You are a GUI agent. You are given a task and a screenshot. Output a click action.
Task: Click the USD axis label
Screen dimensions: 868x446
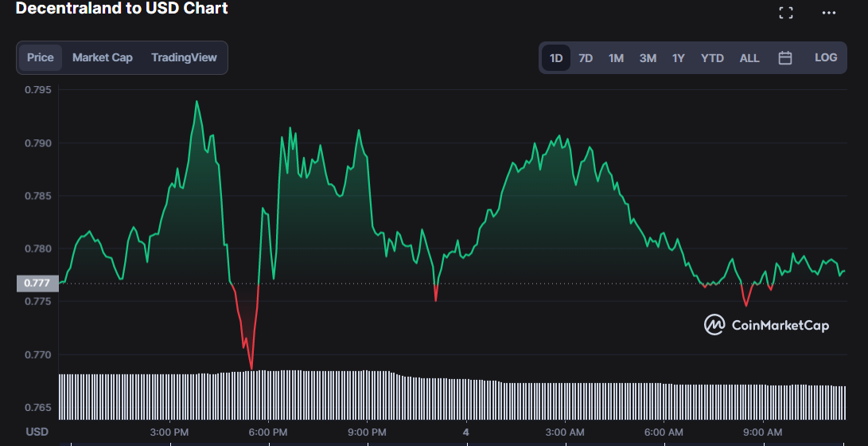[x=37, y=432]
